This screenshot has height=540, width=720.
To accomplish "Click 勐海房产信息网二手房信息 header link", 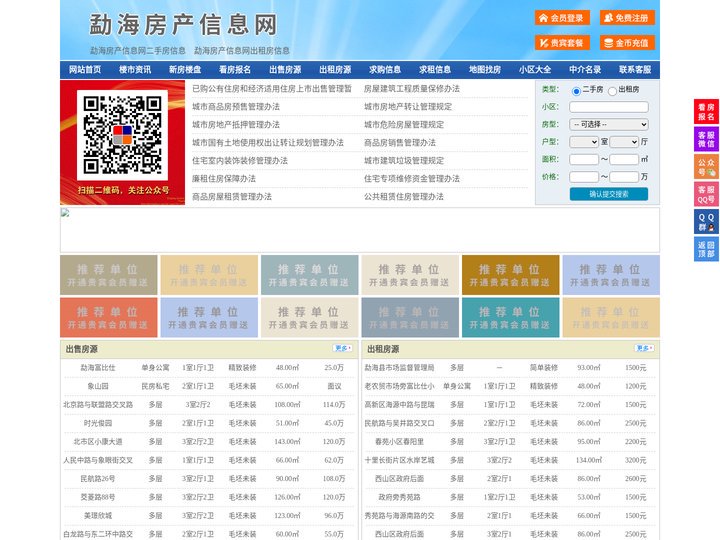I will (138, 51).
